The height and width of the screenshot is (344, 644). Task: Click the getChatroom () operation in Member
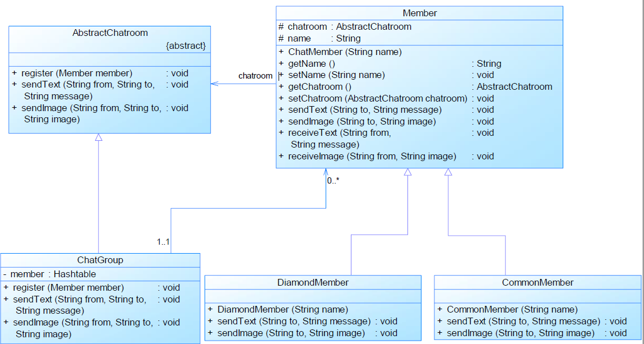(319, 87)
